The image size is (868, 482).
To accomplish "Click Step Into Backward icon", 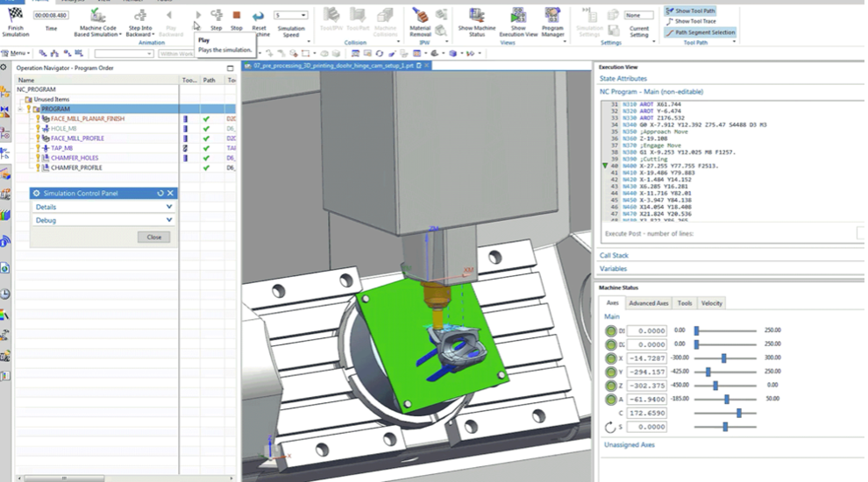I will click(x=140, y=16).
